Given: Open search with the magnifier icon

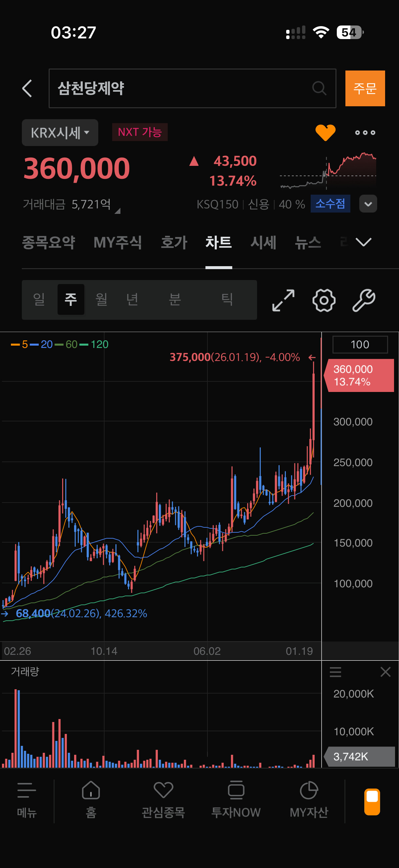Looking at the screenshot, I should click(319, 89).
